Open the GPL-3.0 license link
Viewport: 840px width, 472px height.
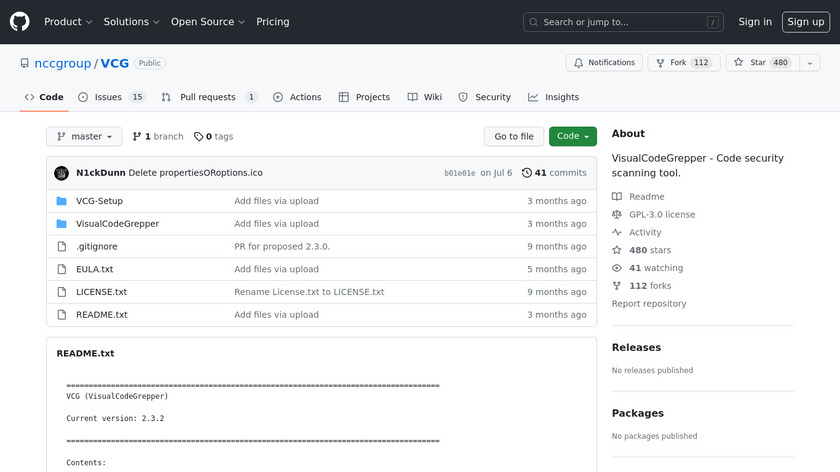pos(661,215)
